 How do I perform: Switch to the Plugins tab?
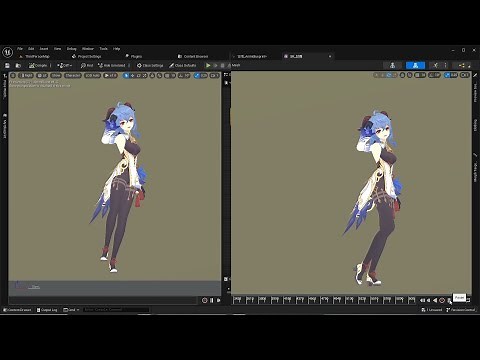coord(134,56)
